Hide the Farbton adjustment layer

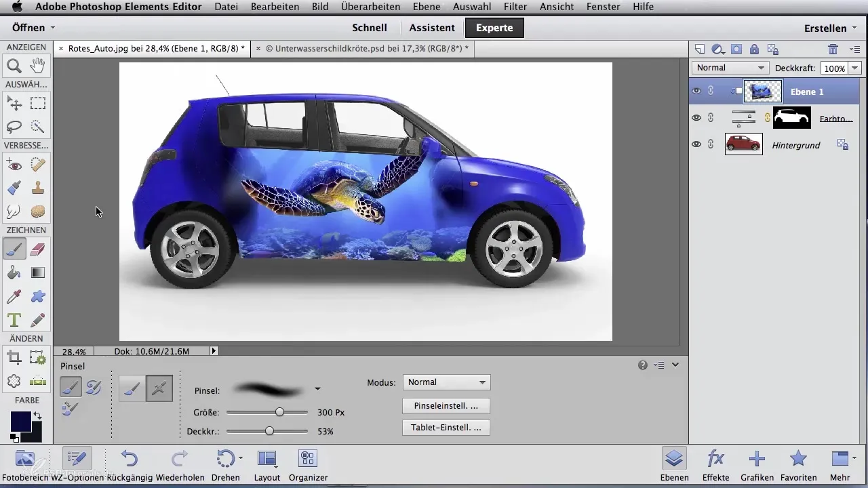coord(696,117)
